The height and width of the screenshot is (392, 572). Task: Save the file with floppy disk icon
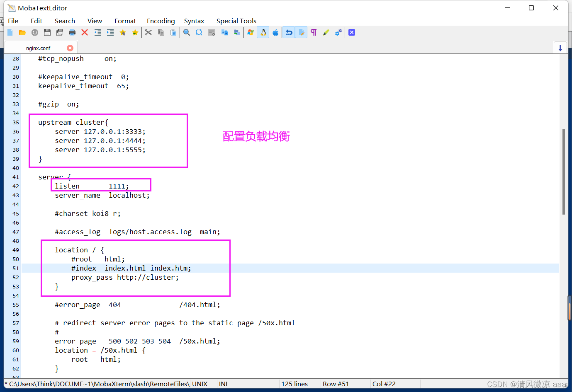coord(47,32)
